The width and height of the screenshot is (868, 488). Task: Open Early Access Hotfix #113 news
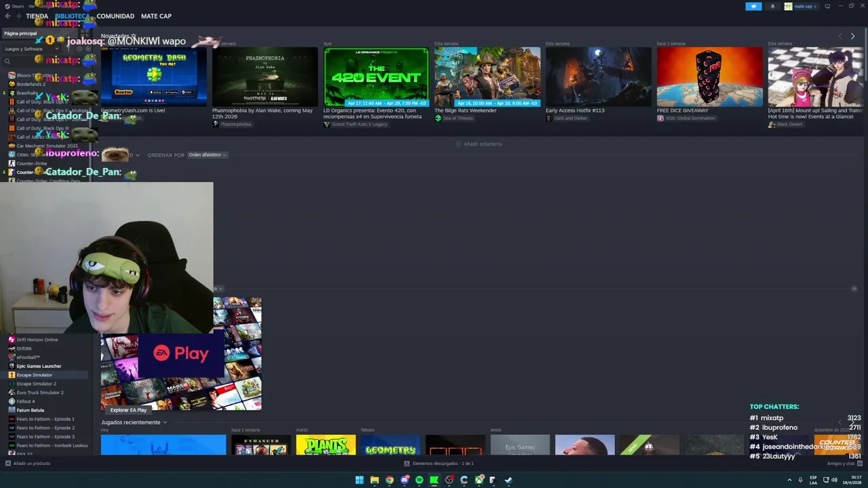point(598,77)
